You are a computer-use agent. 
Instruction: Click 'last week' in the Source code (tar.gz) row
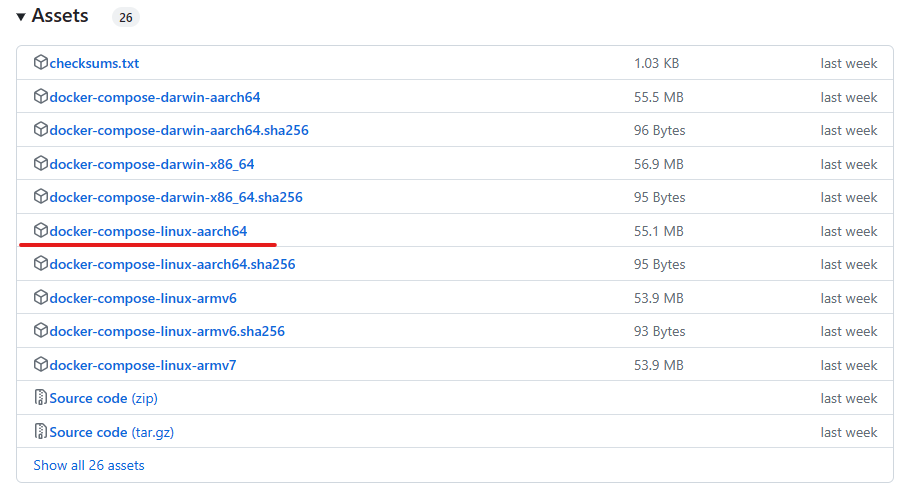click(x=848, y=432)
